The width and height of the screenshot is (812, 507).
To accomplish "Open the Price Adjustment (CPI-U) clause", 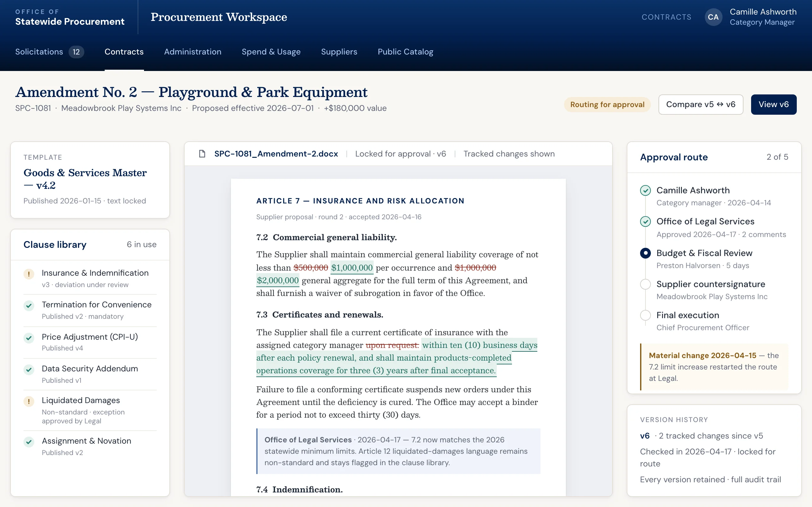I will [90, 342].
